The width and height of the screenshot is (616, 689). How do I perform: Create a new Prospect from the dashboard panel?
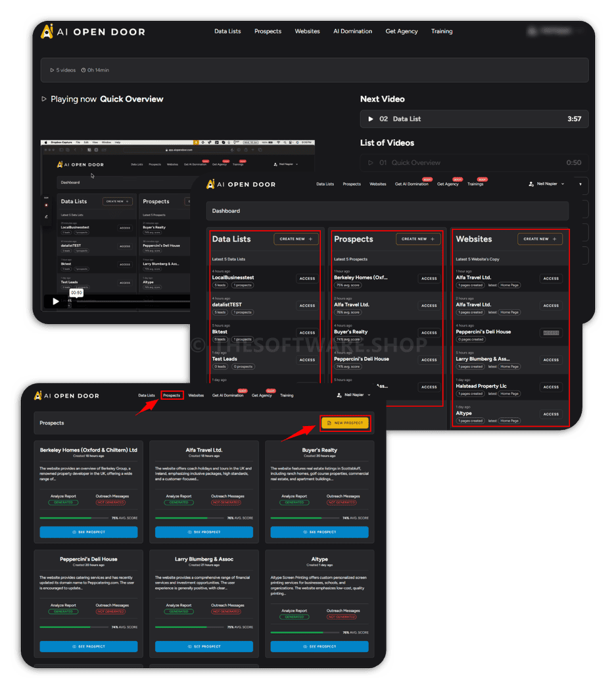click(x=418, y=239)
